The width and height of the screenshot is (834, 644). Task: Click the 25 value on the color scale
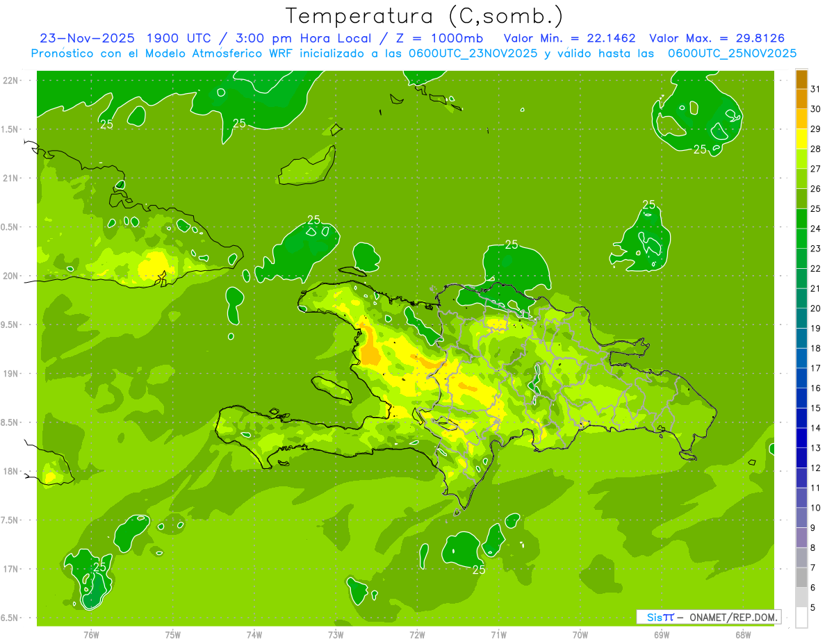pos(816,208)
